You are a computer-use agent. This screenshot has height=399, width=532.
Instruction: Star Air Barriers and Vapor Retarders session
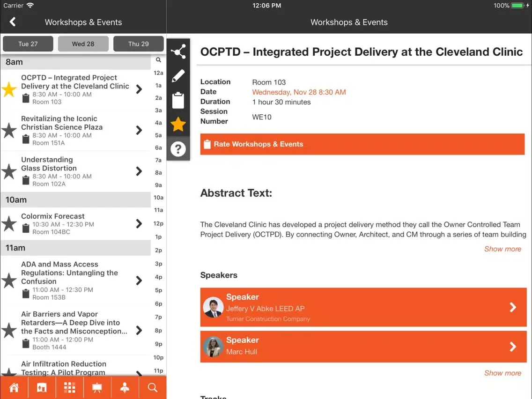(x=9, y=331)
